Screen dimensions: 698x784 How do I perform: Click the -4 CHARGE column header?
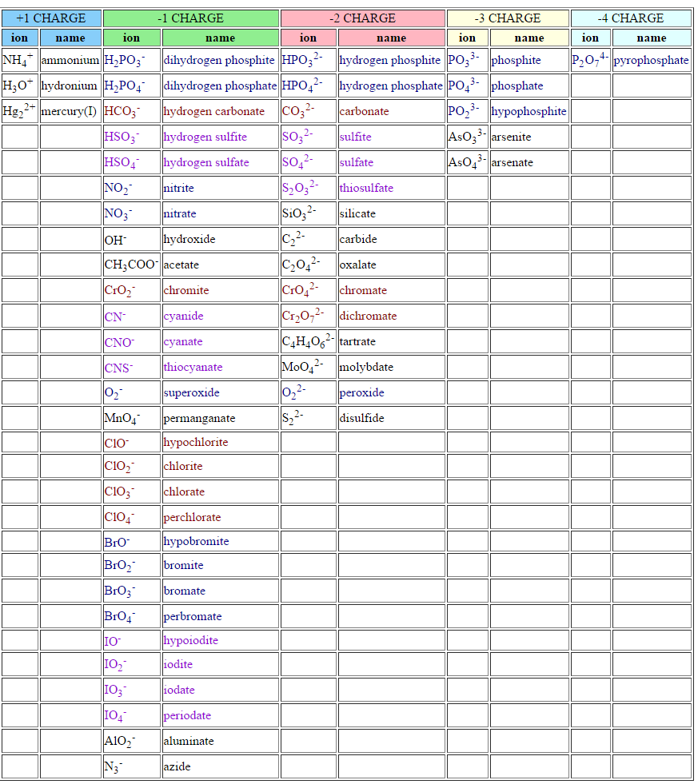(630, 18)
